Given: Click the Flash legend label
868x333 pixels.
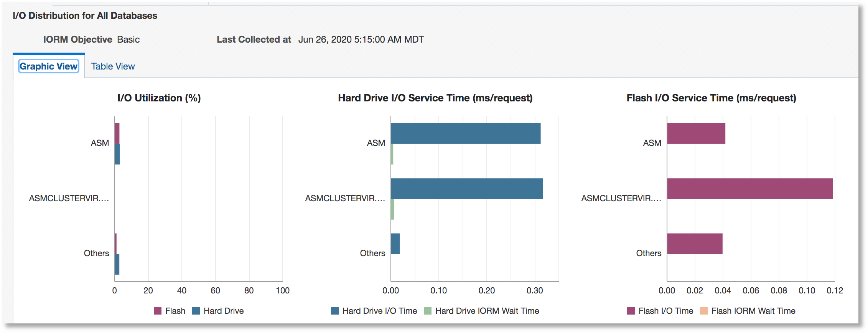Looking at the screenshot, I should pos(175,311).
